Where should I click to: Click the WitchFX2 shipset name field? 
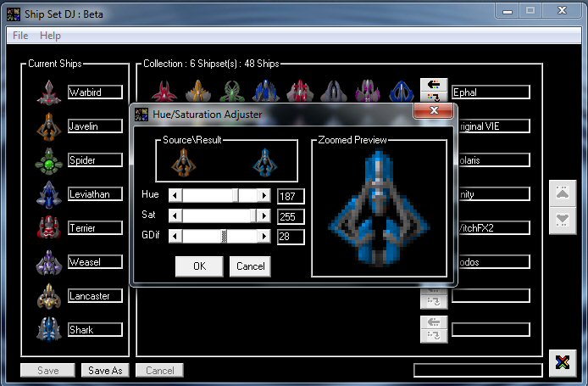pyautogui.click(x=494, y=228)
